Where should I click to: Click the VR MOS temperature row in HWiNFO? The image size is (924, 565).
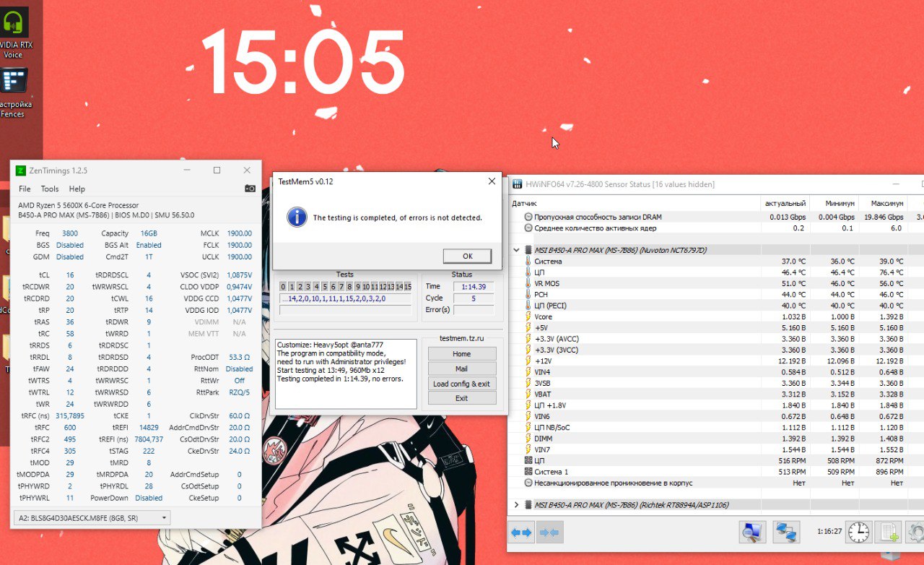[x=716, y=283]
